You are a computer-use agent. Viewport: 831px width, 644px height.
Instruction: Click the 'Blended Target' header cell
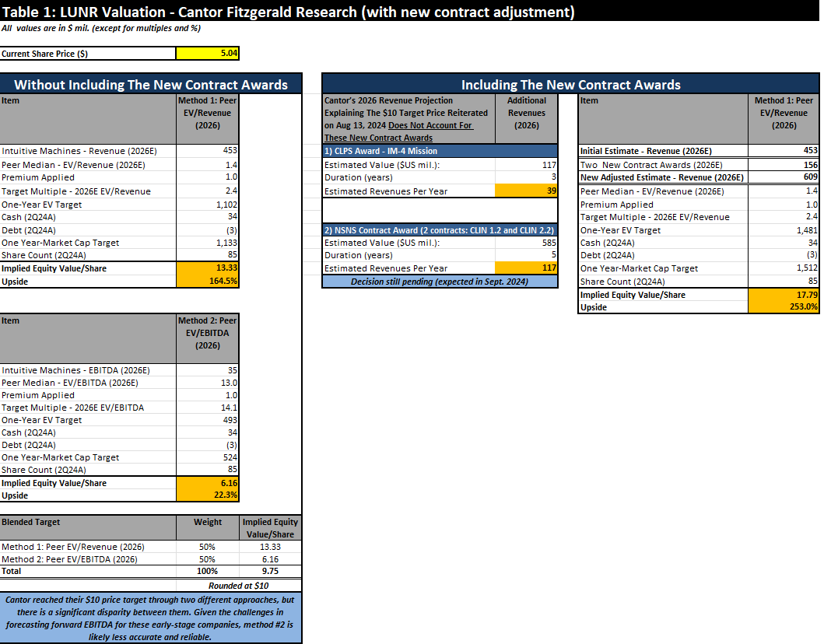88,528
